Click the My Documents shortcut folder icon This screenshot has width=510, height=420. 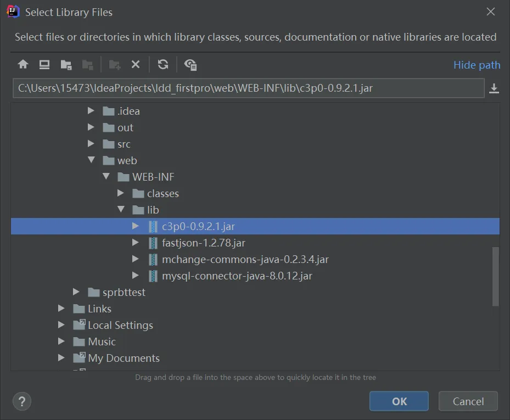click(x=80, y=357)
